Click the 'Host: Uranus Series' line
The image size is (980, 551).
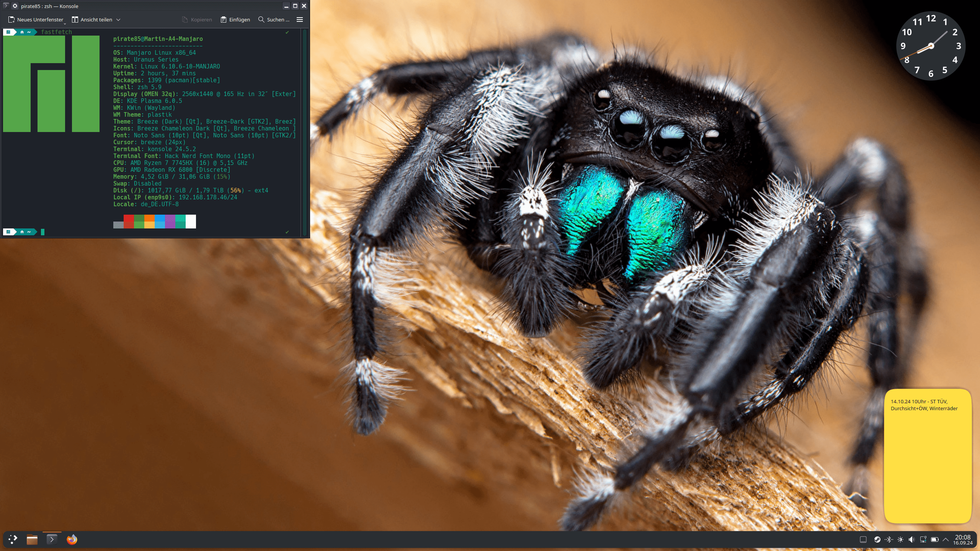click(x=146, y=60)
